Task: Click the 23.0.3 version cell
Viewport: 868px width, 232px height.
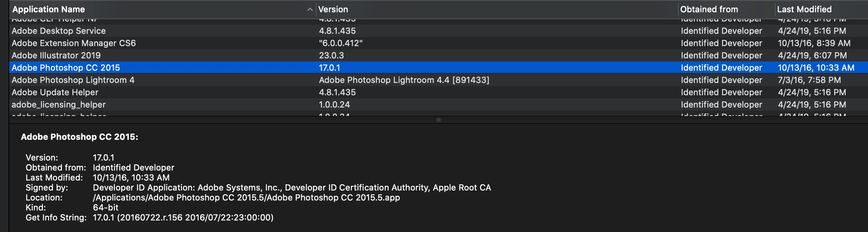Action: pos(331,55)
